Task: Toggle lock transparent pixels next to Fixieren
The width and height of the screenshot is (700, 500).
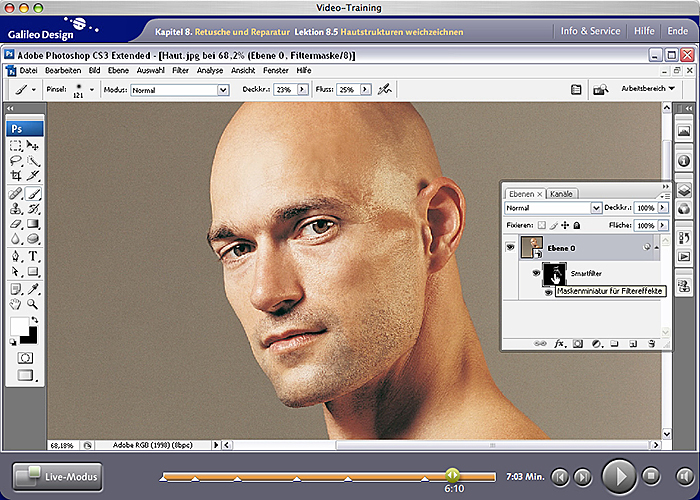Action: point(542,226)
